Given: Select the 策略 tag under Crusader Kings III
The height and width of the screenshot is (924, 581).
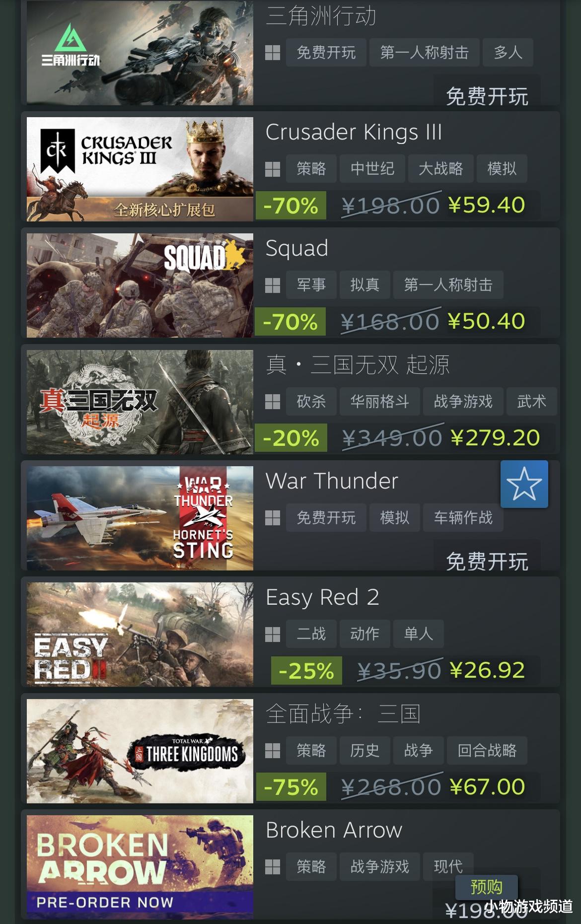Looking at the screenshot, I should pyautogui.click(x=311, y=169).
